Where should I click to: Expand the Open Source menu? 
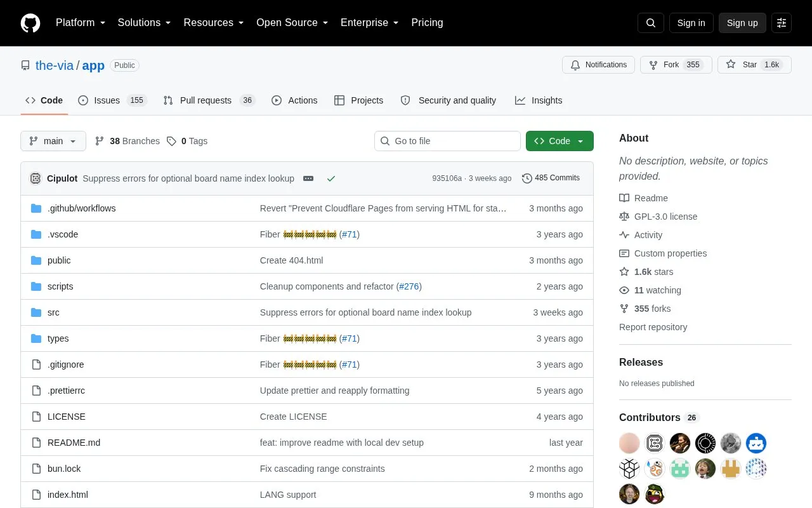[x=292, y=23]
